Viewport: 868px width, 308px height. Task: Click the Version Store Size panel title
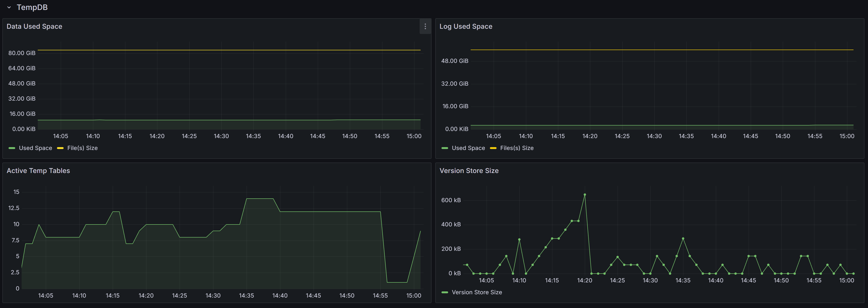[469, 171]
